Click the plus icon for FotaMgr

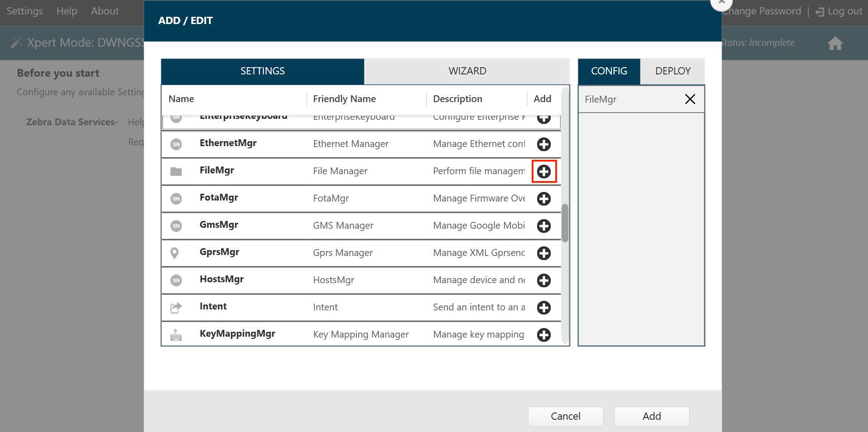(x=543, y=199)
